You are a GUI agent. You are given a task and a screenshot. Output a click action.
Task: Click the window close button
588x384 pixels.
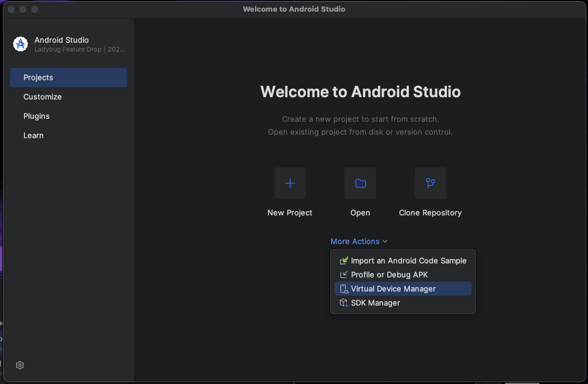coord(11,9)
